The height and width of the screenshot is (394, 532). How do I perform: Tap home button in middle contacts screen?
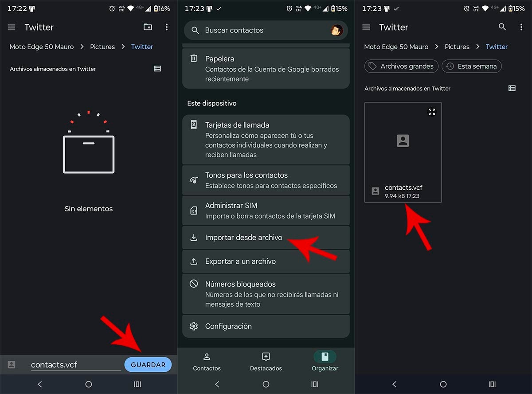[266, 384]
